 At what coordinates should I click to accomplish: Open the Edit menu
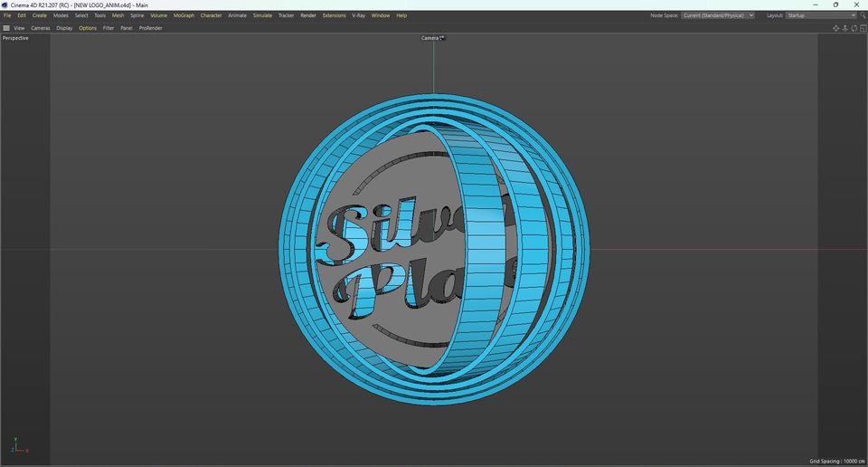(x=22, y=15)
